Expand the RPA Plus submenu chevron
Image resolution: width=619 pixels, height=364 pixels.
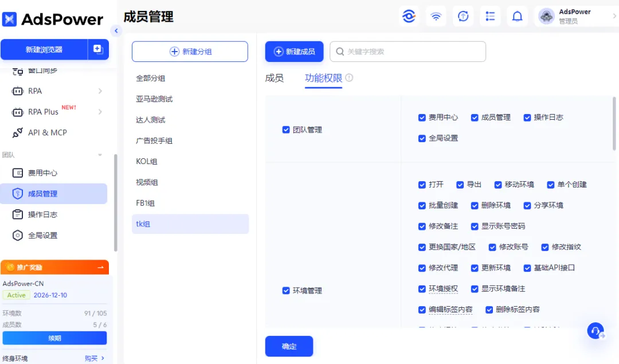(x=100, y=112)
